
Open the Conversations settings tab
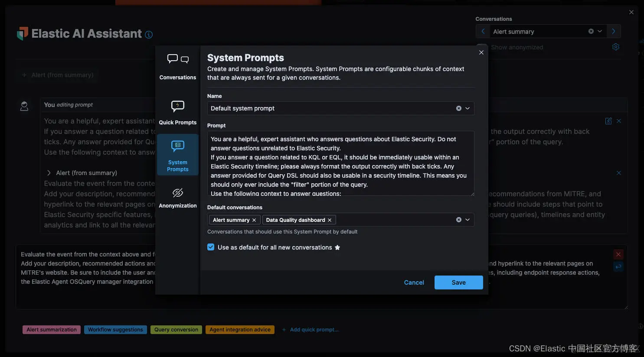178,67
